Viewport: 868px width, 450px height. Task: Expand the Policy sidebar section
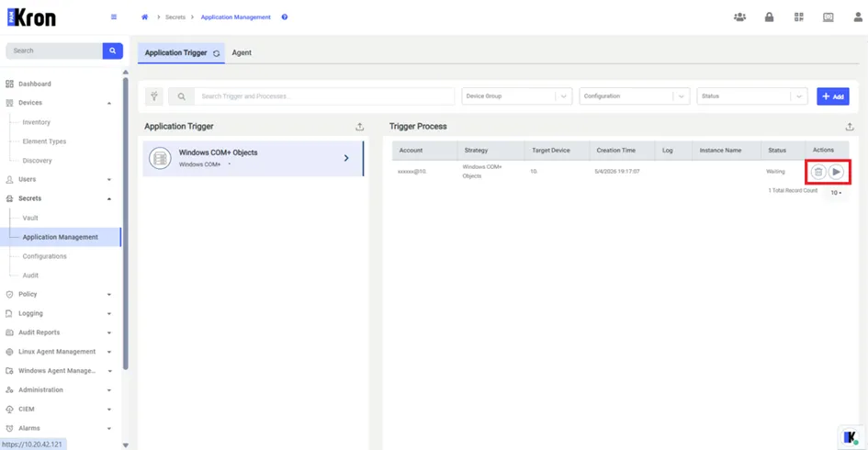point(109,295)
